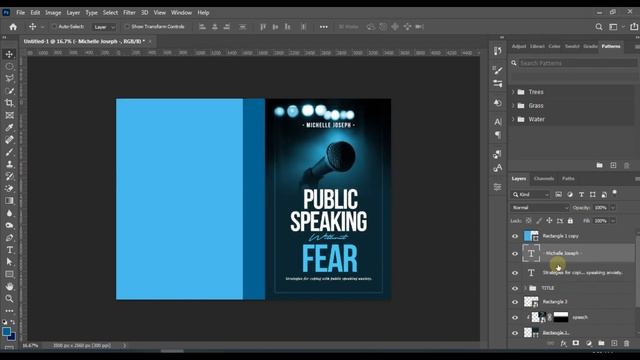640x360 pixels.
Task: Select the Eraser tool
Action: point(9,189)
